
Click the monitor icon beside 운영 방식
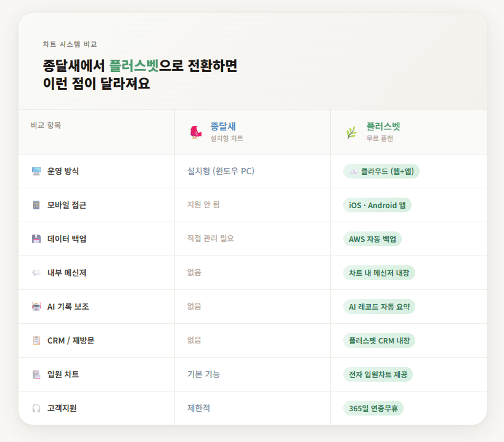click(x=36, y=171)
